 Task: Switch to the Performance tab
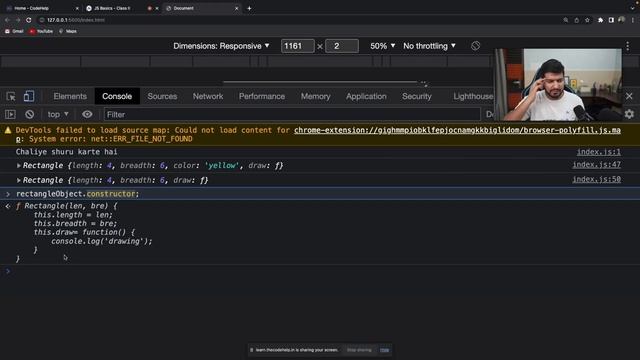coord(262,96)
